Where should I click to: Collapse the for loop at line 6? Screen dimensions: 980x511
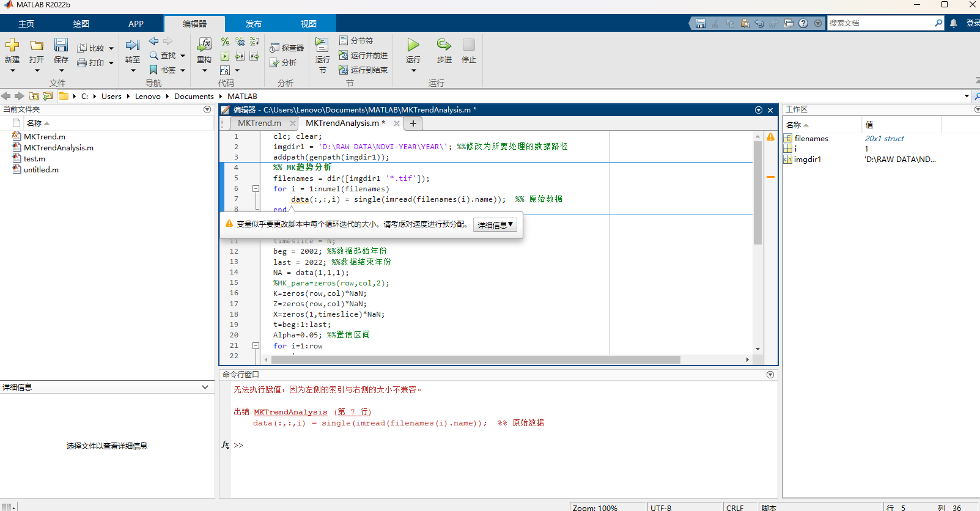(256, 189)
